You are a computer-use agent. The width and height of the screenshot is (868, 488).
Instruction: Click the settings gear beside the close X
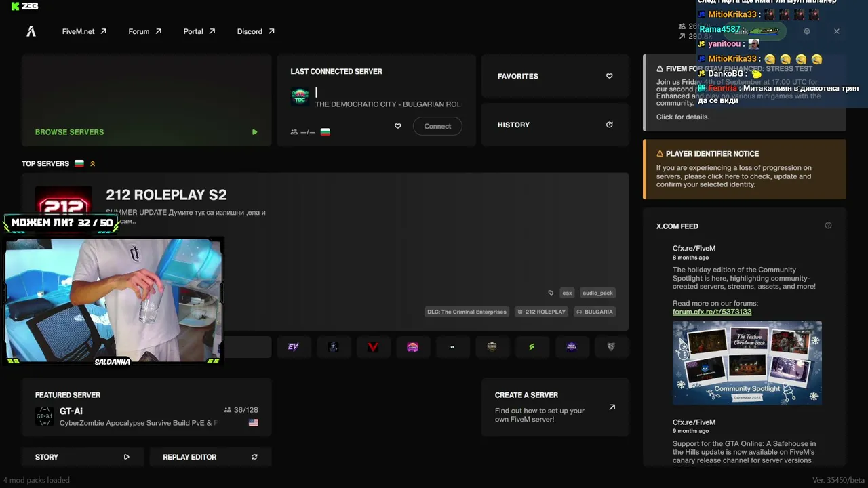pyautogui.click(x=806, y=31)
